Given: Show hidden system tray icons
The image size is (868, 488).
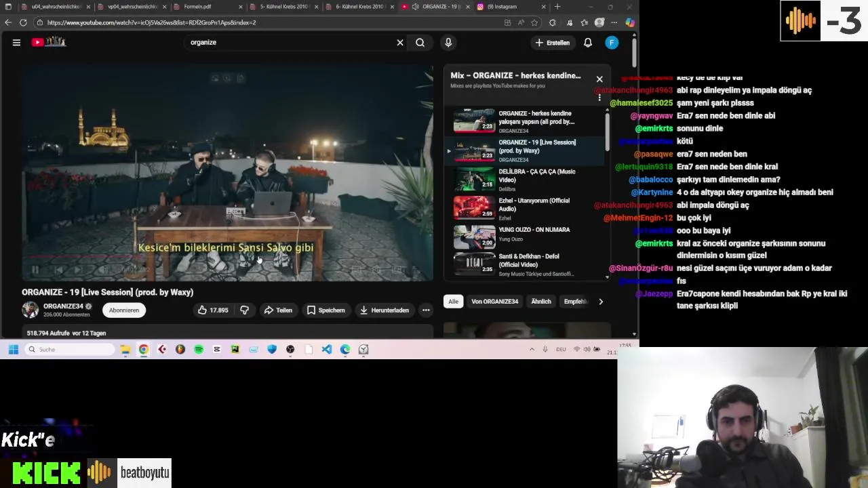Looking at the screenshot, I should (x=532, y=350).
